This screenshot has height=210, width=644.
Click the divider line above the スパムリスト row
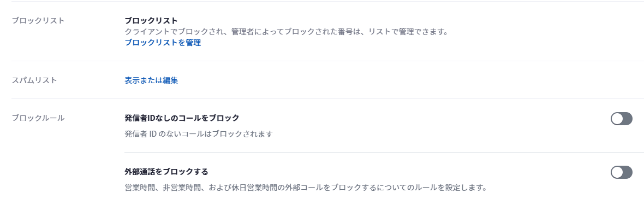click(327, 61)
